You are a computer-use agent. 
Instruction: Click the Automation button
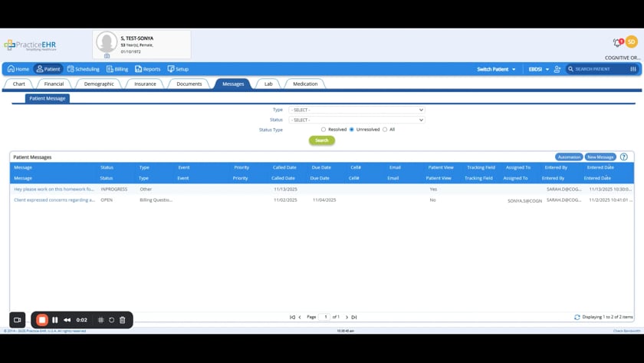[569, 157]
